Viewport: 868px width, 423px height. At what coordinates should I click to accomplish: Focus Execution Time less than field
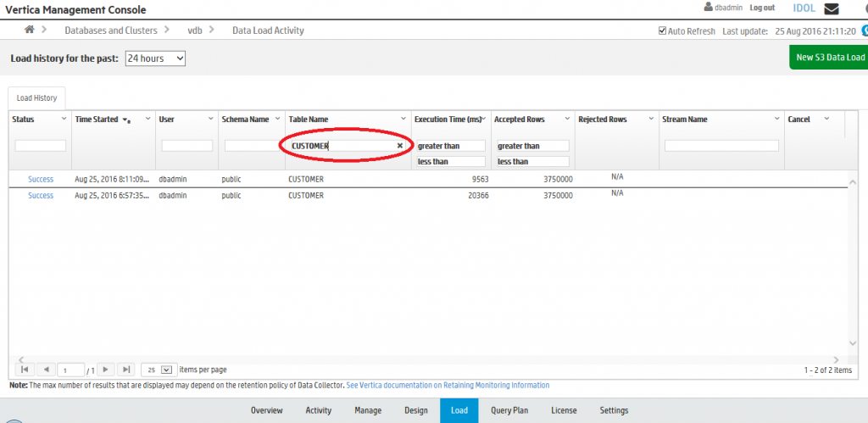[451, 162]
